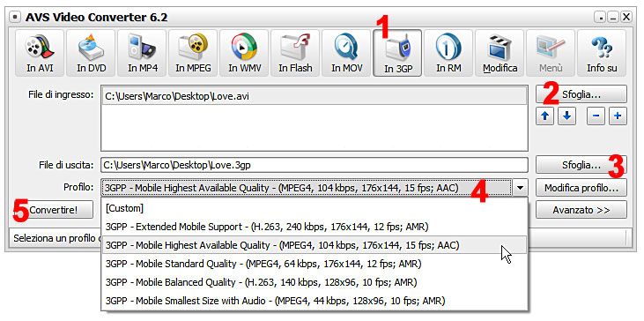Choose 3GPP Extended Mobile Support profile
Screen dimensions: 644x321
pyautogui.click(x=315, y=227)
